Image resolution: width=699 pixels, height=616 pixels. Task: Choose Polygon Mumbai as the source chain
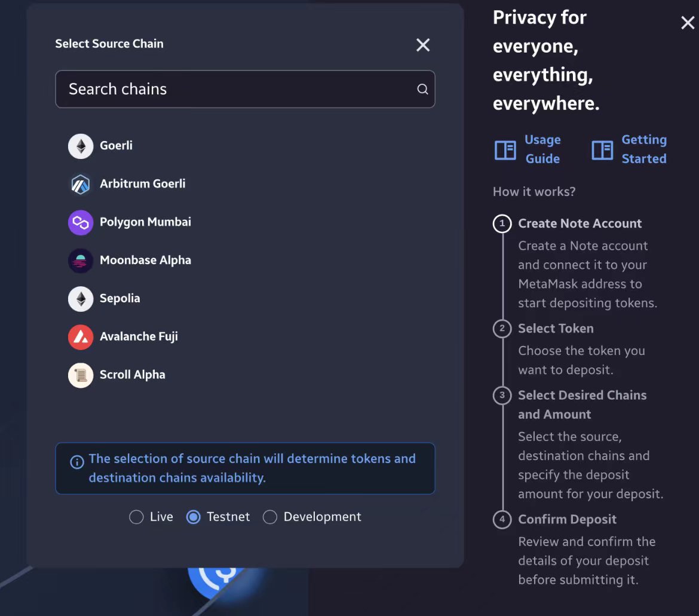[245, 222]
